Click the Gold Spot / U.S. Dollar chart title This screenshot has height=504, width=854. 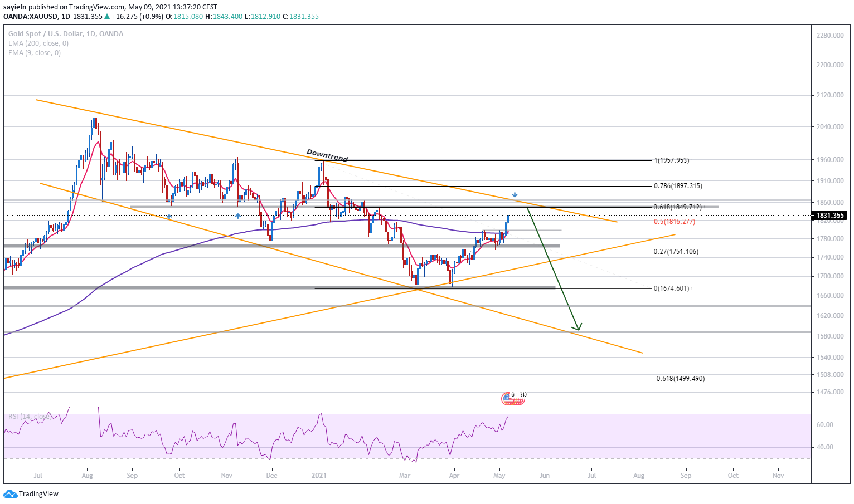point(66,33)
